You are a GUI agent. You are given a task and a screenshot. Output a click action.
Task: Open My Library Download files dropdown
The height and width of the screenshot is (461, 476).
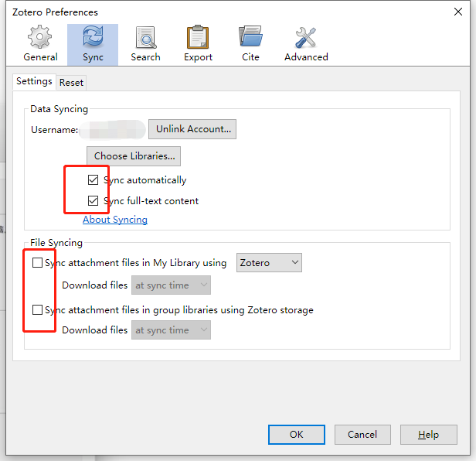171,285
